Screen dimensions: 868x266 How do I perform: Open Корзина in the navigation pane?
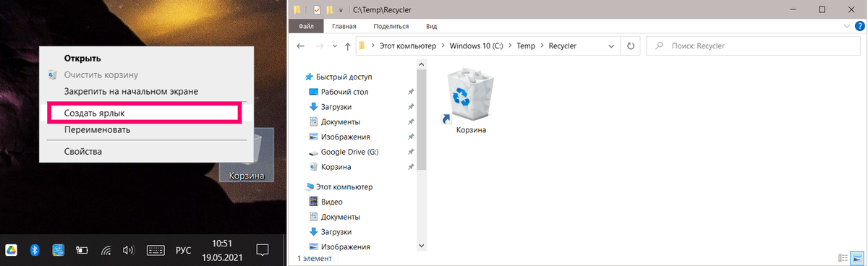point(336,167)
